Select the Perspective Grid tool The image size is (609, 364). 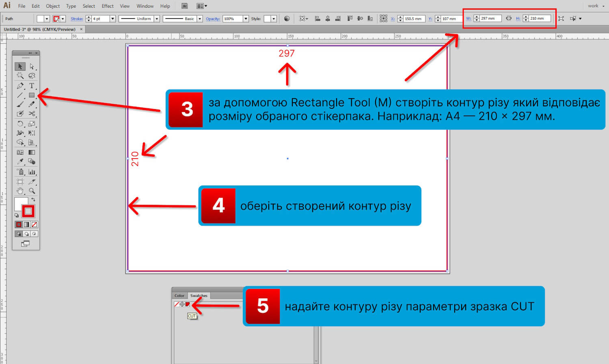click(32, 142)
